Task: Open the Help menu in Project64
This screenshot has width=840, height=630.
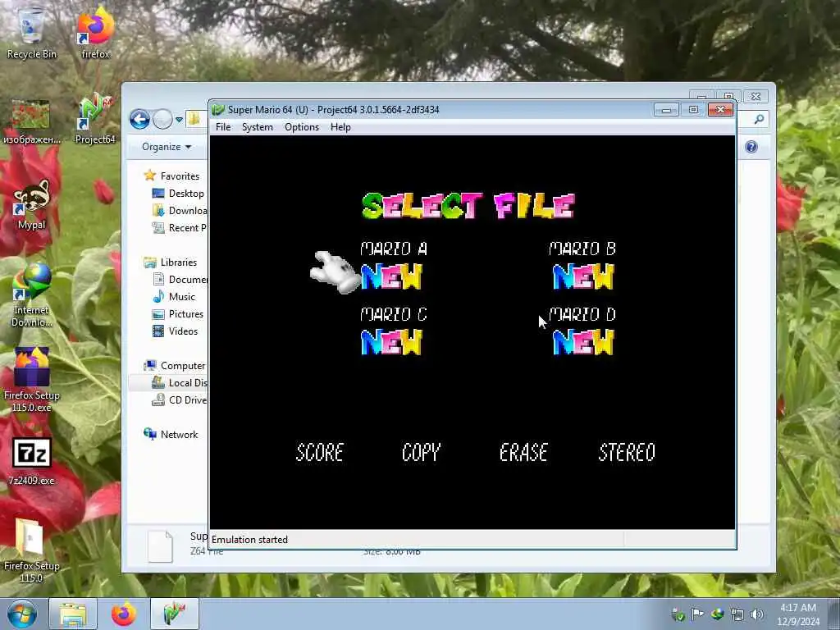Action: coord(340,127)
